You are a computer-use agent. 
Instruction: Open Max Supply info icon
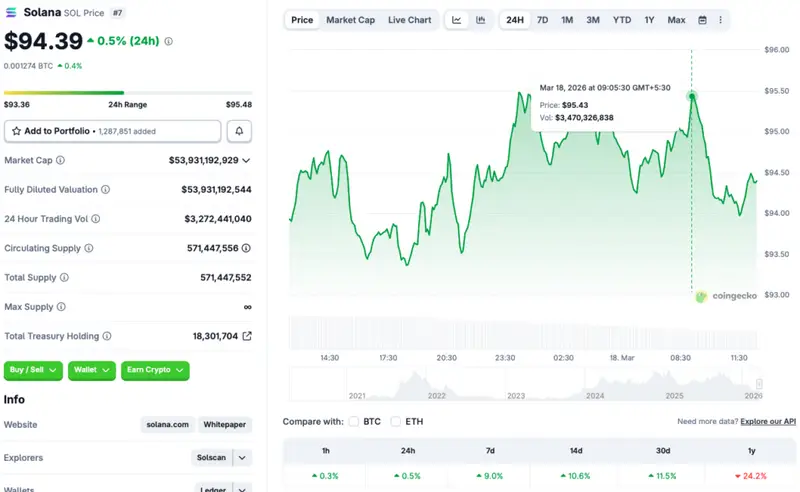(x=61, y=307)
